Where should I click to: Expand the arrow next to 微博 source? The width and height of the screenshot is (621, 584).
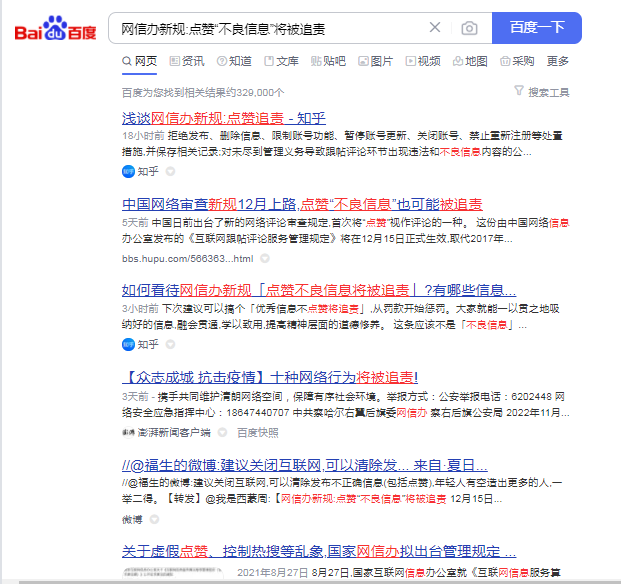(154, 519)
